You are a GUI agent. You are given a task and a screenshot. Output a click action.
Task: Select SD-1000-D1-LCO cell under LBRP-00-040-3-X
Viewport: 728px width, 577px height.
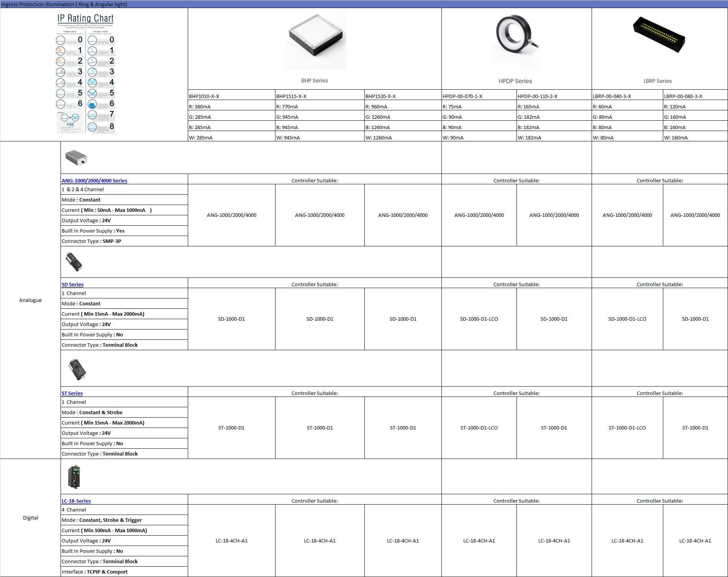(627, 319)
